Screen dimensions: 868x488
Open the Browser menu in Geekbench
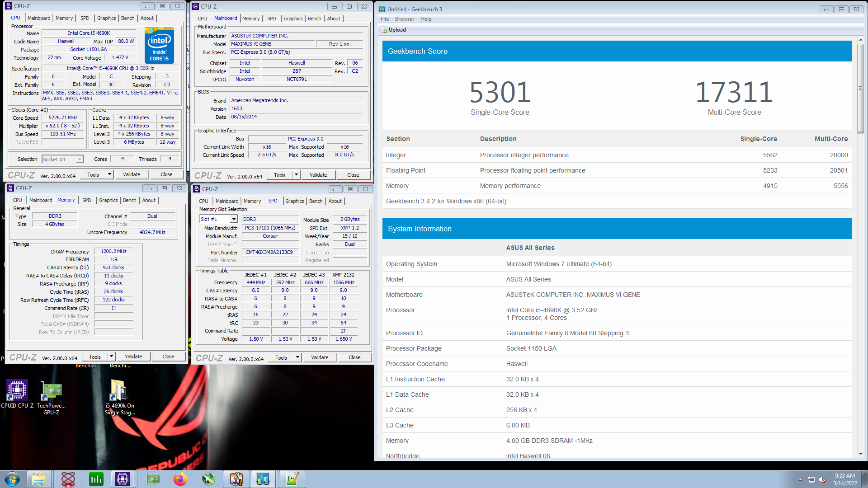(404, 19)
